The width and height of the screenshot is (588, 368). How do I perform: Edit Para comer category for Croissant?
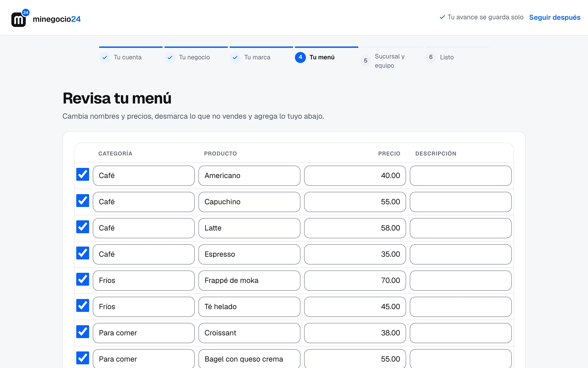[x=144, y=333]
